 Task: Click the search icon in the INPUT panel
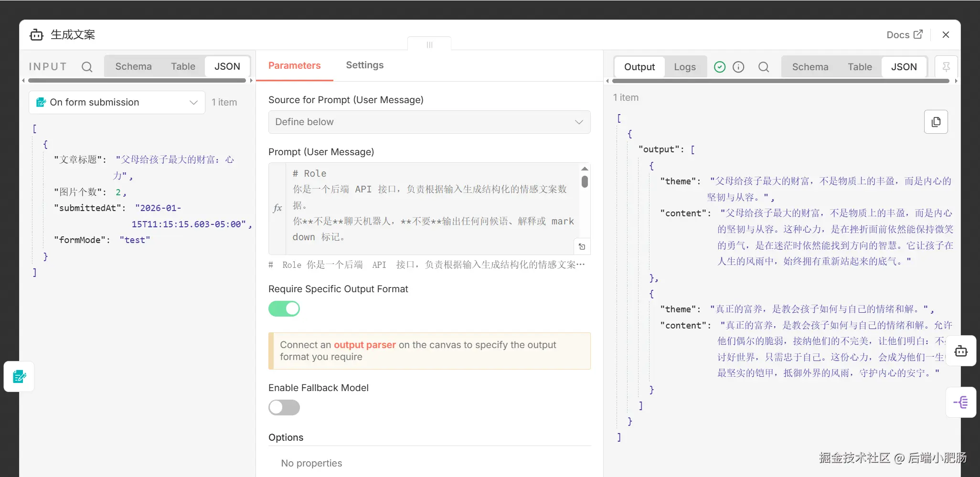[87, 67]
